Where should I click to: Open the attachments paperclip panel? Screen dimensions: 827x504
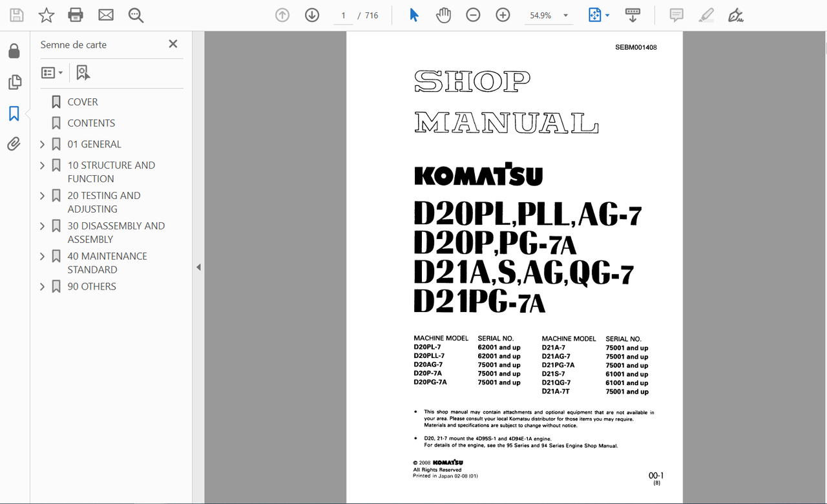[x=14, y=144]
